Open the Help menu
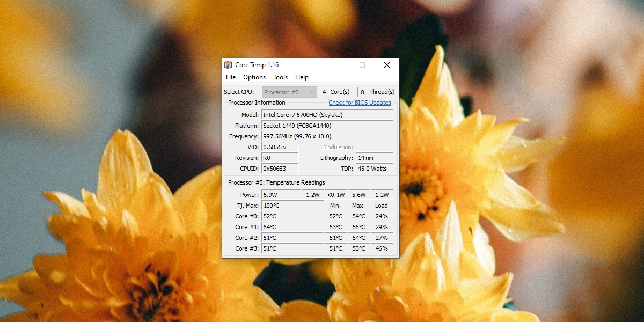The height and width of the screenshot is (322, 644). (x=302, y=77)
